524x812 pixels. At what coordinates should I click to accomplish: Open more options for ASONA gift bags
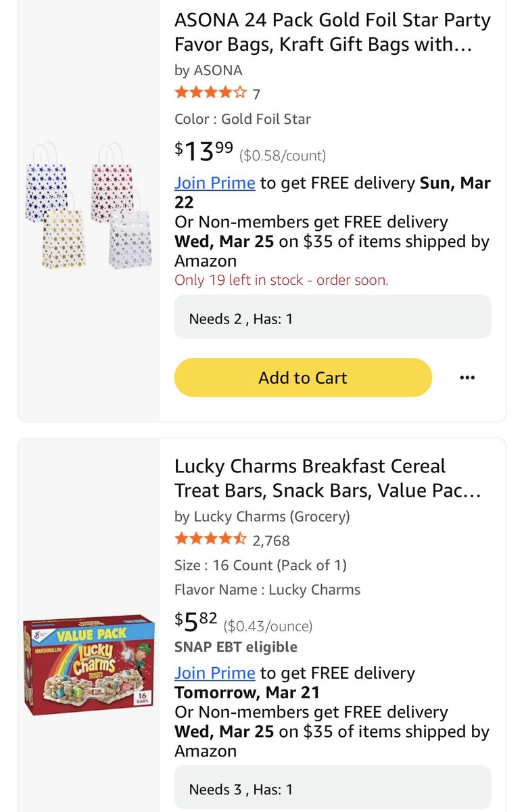tap(467, 378)
